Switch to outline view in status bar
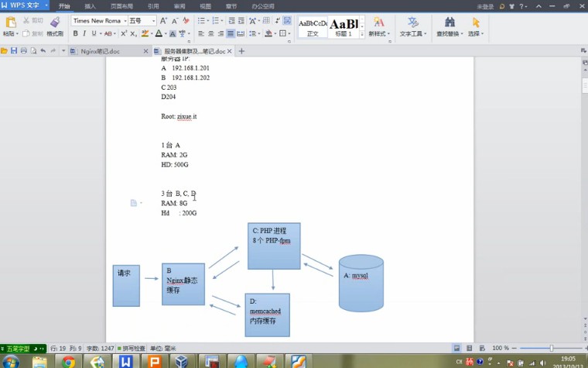Screen dimensions: 588x368 [469, 348]
